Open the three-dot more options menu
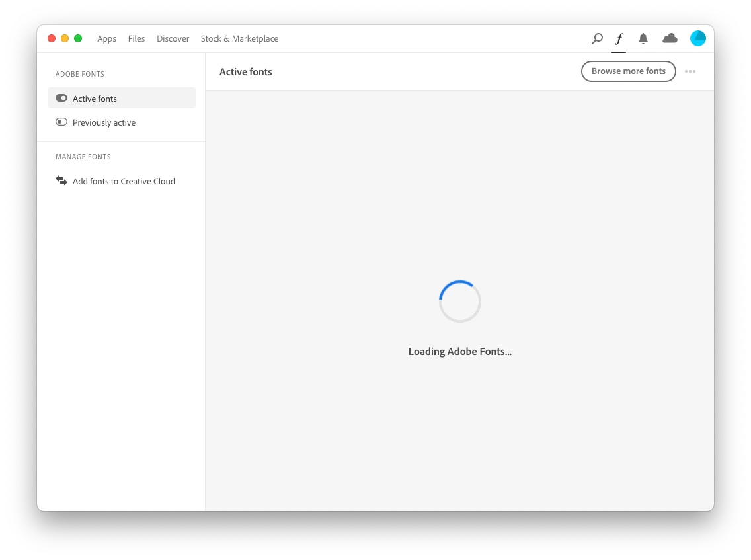 (690, 71)
